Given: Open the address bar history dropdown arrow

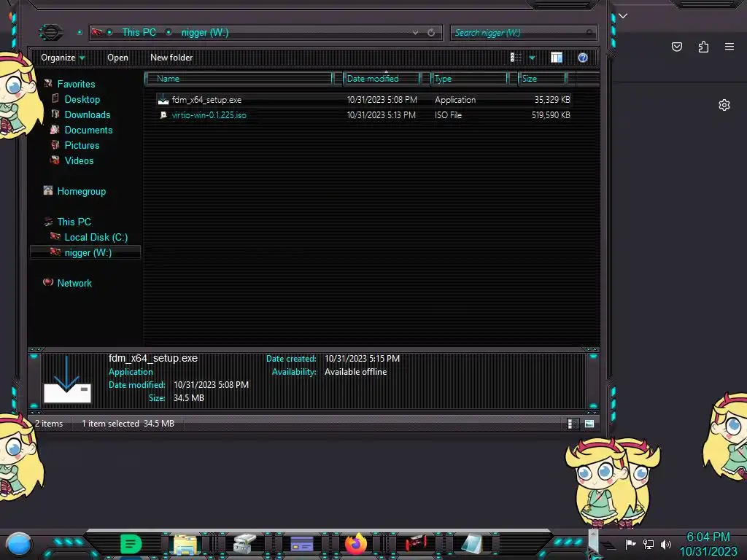Looking at the screenshot, I should pyautogui.click(x=415, y=32).
